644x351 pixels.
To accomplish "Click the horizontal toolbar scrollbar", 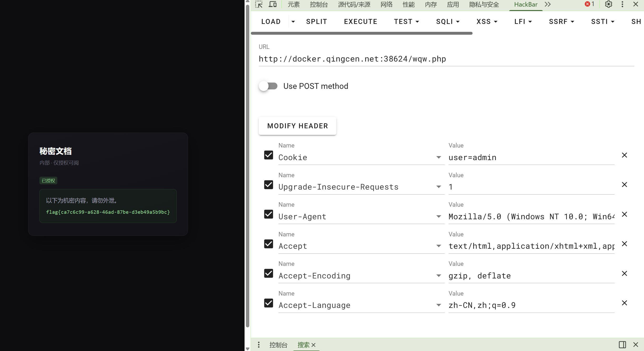I will [x=362, y=33].
